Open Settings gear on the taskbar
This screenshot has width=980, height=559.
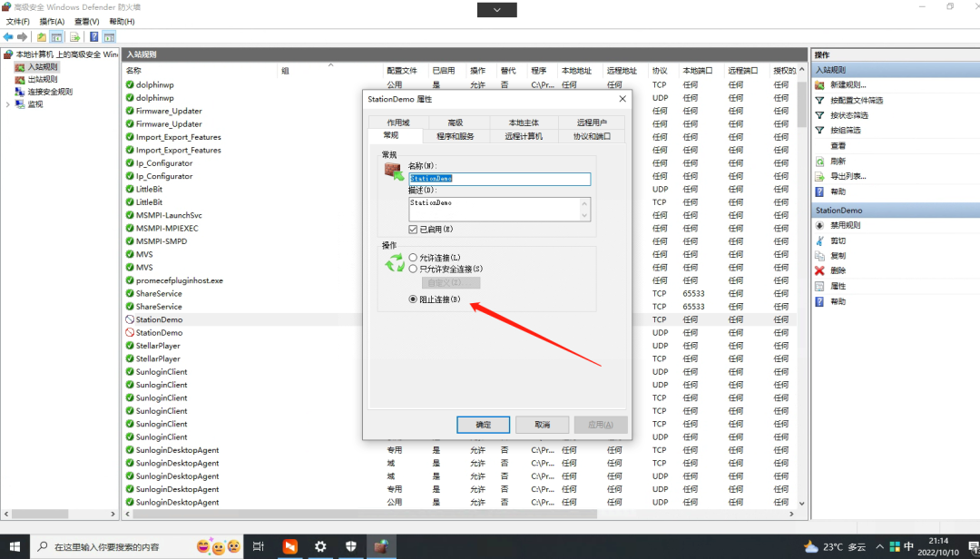click(x=320, y=546)
